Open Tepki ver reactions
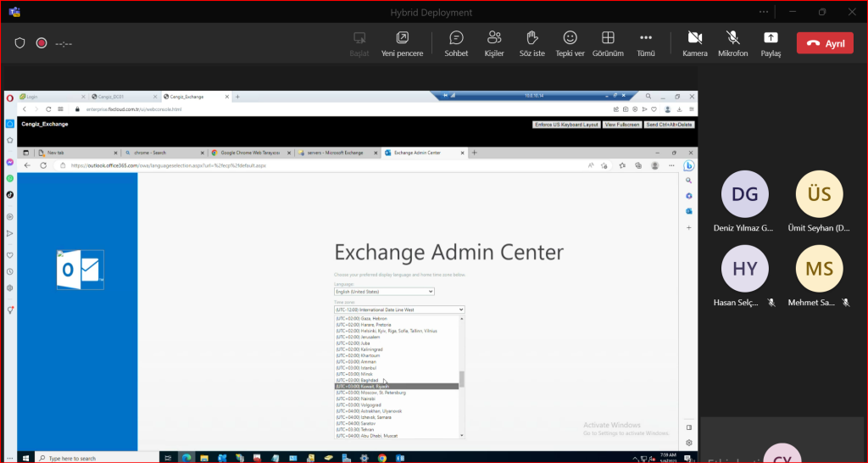This screenshot has height=463, width=868. tap(570, 42)
